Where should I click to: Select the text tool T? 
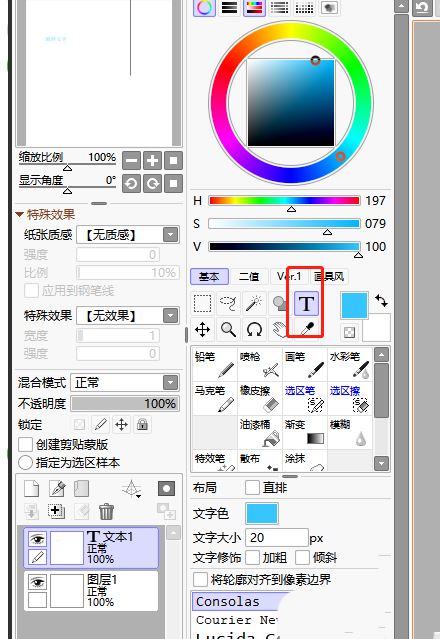[x=306, y=303]
